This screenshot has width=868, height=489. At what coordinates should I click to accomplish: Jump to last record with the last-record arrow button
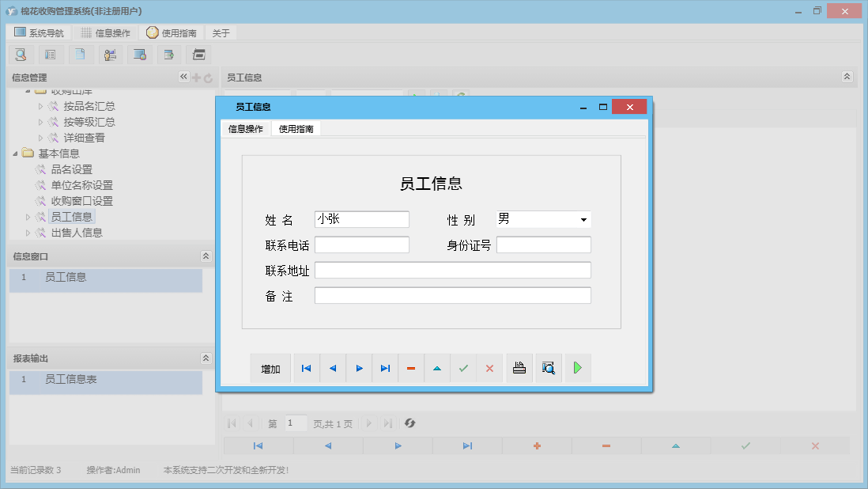click(385, 368)
